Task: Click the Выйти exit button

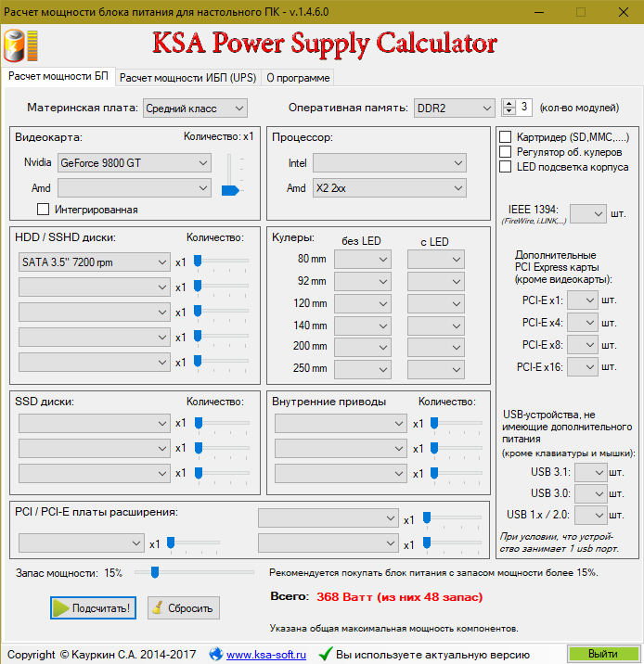Action: (603, 654)
